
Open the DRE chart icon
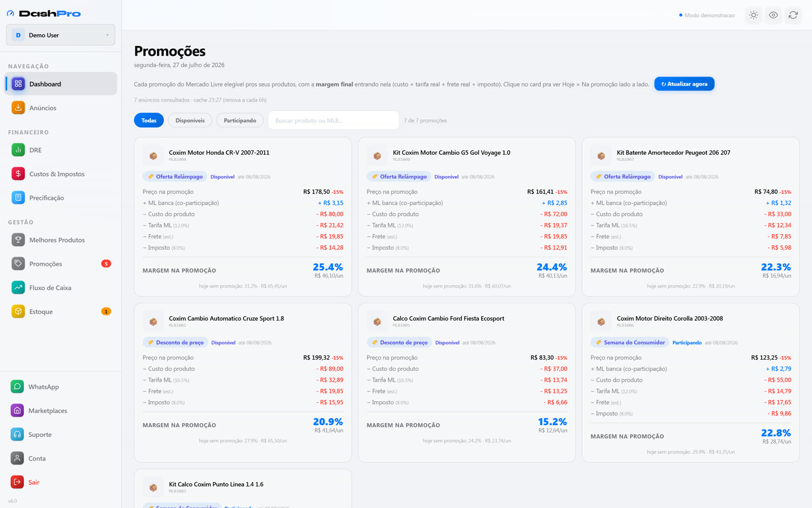[x=18, y=150]
